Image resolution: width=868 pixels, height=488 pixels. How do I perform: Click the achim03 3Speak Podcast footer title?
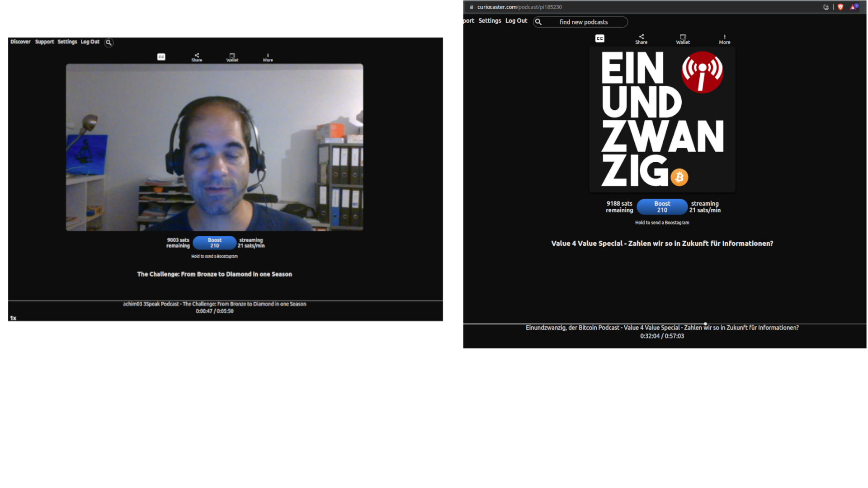(215, 304)
